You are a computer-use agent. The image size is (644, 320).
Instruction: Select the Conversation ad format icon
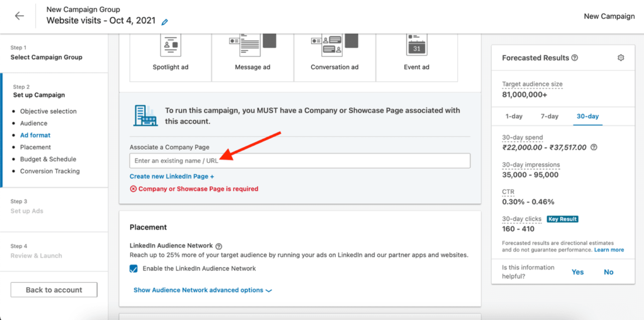pyautogui.click(x=335, y=45)
